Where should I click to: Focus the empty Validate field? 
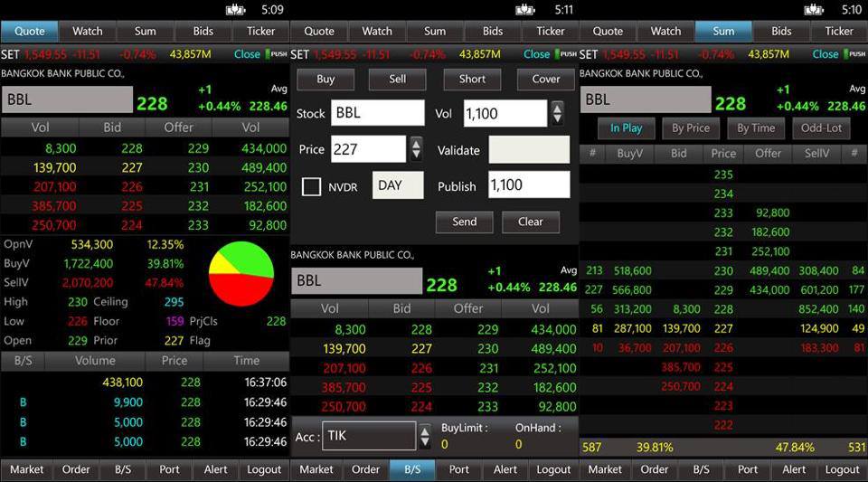click(529, 149)
